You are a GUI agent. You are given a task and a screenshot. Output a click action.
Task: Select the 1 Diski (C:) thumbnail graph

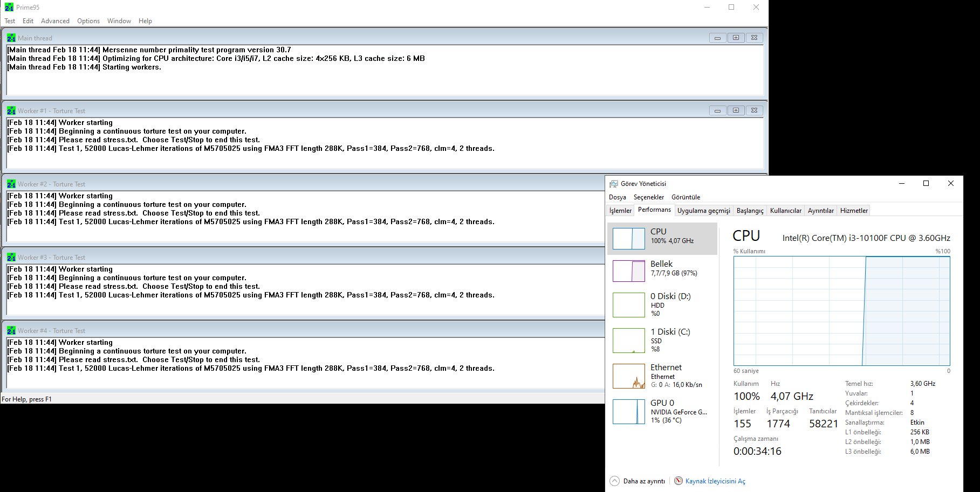pyautogui.click(x=629, y=341)
